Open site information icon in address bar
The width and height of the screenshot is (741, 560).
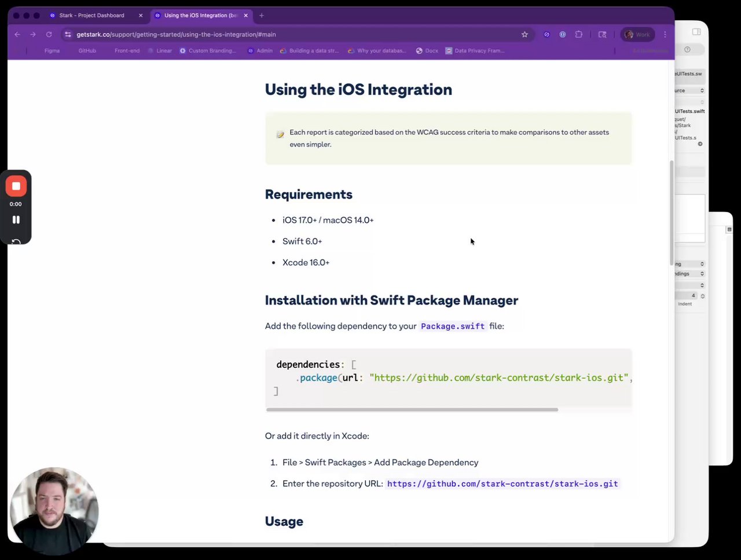coord(68,35)
